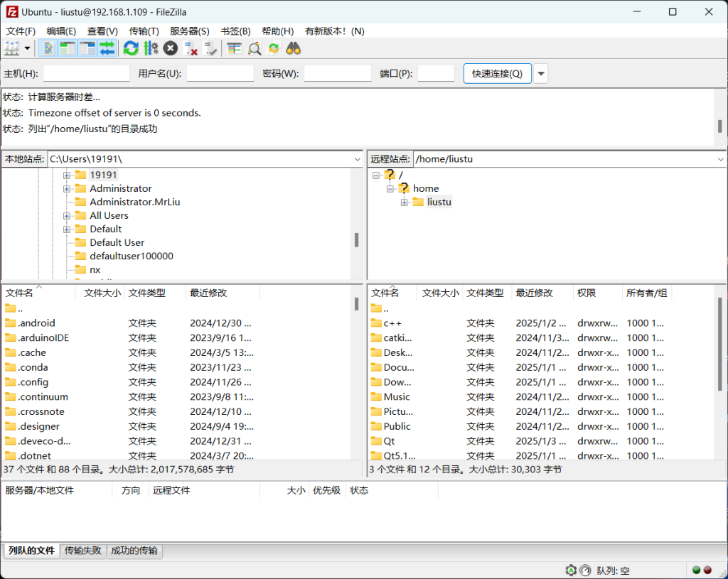728x579 pixels.
Task: Click the 快速连接(Q) button
Action: point(497,74)
